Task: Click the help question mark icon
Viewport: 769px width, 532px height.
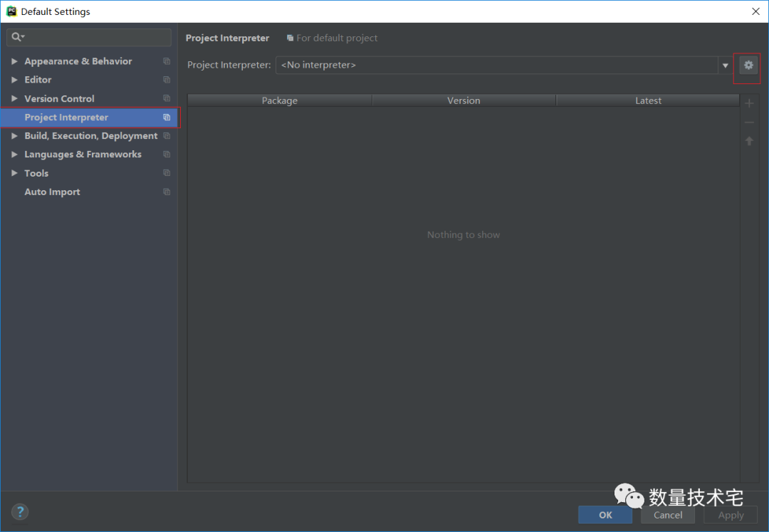Action: coord(20,511)
